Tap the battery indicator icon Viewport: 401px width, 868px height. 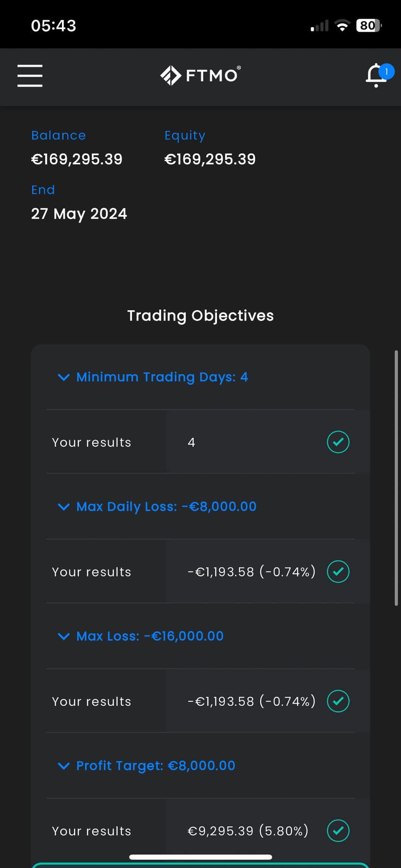(369, 25)
